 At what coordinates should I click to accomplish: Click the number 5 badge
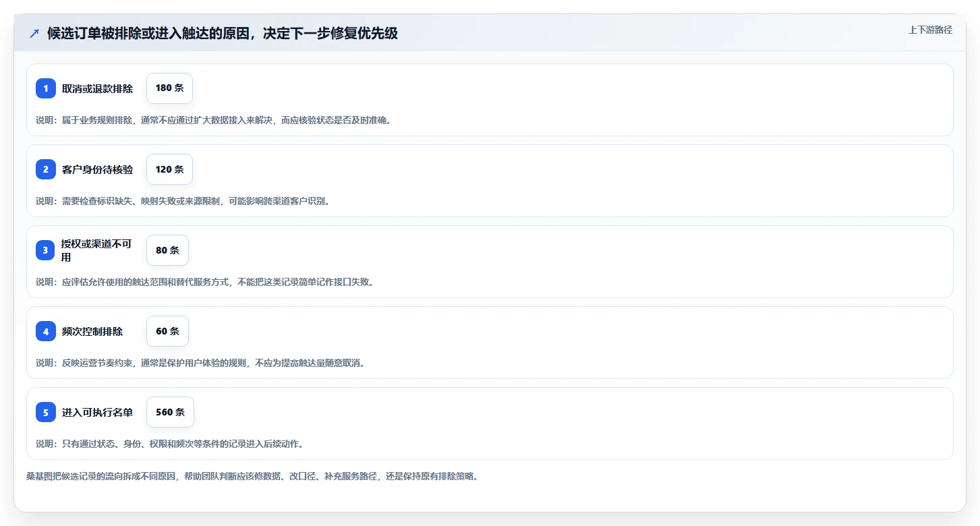46,412
